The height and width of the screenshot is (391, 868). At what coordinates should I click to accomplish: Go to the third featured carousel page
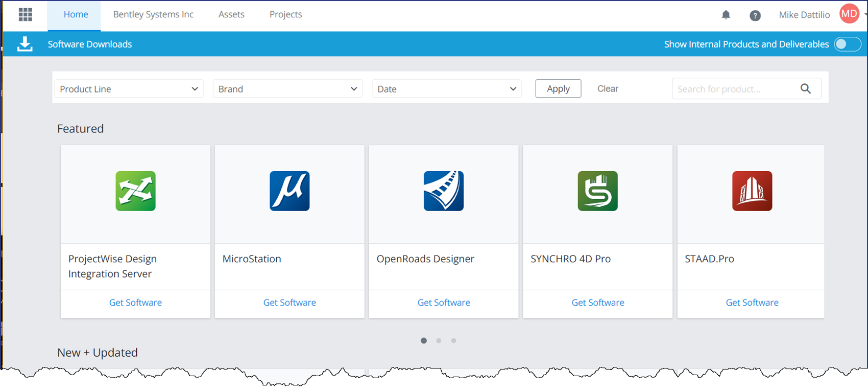(453, 340)
